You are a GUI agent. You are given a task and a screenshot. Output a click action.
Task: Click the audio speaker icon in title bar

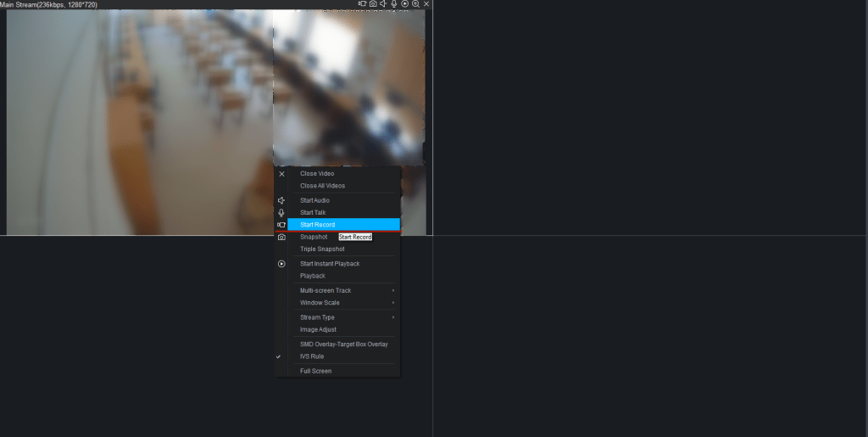pyautogui.click(x=383, y=4)
